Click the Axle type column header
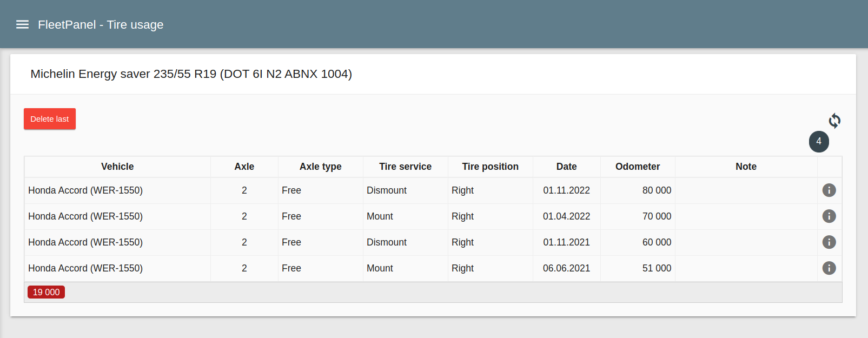 coord(320,167)
